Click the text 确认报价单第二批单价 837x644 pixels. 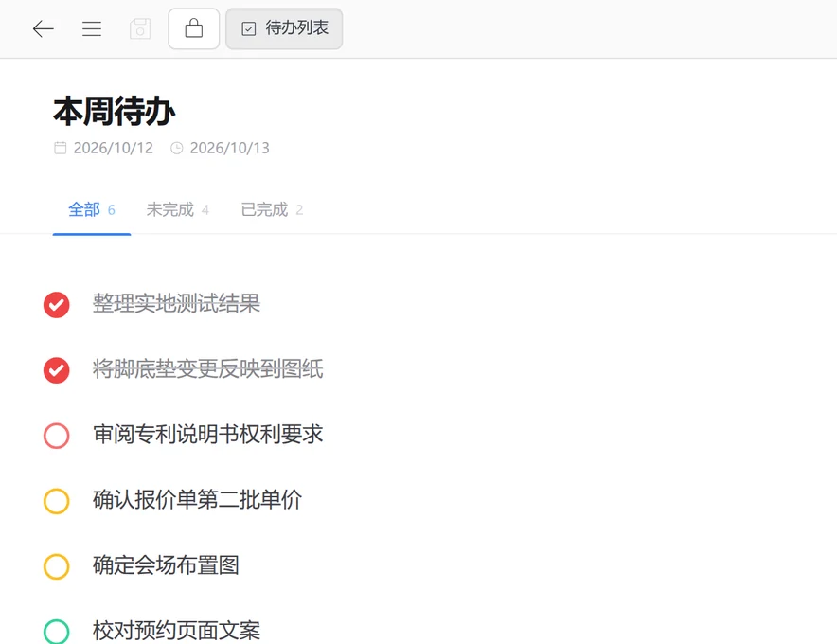point(197,499)
